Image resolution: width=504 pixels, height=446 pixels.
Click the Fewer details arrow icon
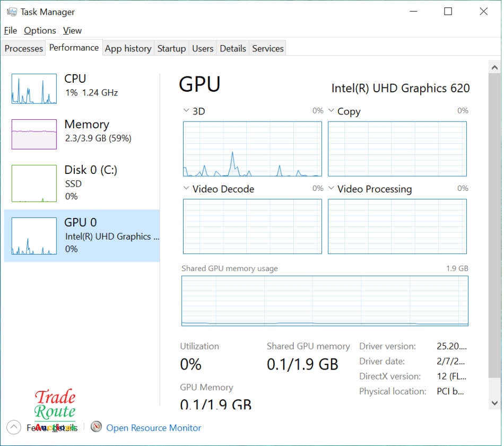click(14, 427)
